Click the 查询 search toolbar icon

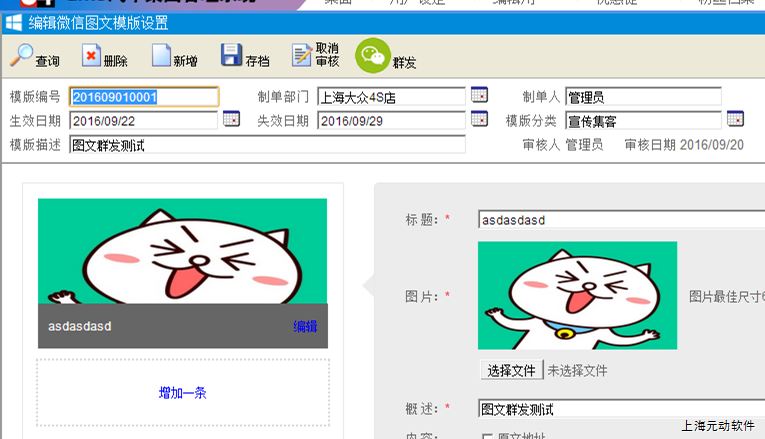click(22, 56)
